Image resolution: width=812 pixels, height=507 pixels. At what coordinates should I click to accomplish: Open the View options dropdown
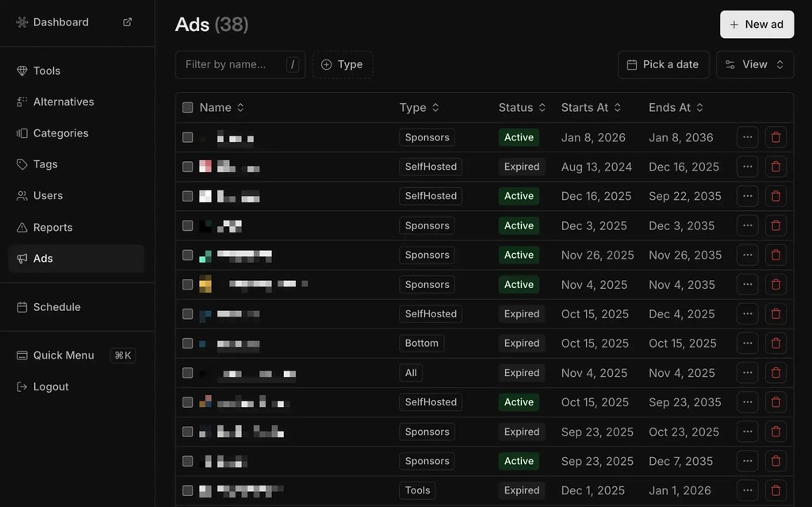[754, 64]
